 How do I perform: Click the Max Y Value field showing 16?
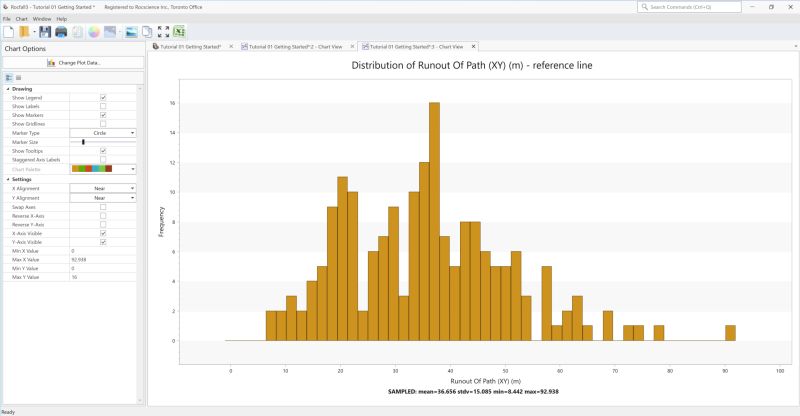[x=103, y=277]
